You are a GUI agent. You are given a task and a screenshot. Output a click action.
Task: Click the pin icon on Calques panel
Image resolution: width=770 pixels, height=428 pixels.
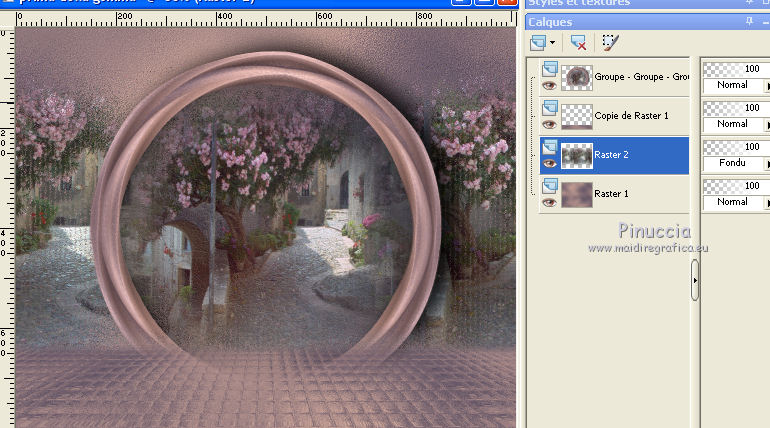point(749,21)
